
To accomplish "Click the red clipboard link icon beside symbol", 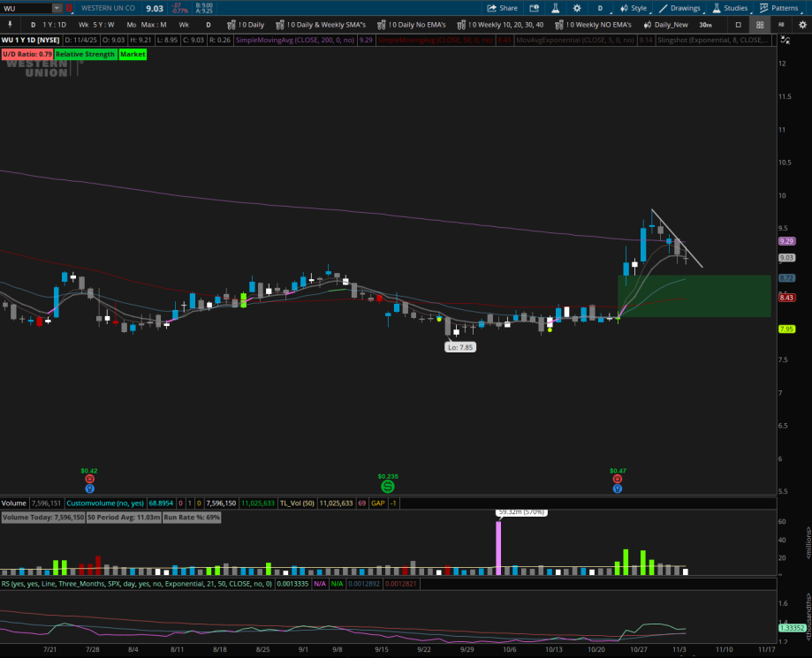I will click(69, 8).
